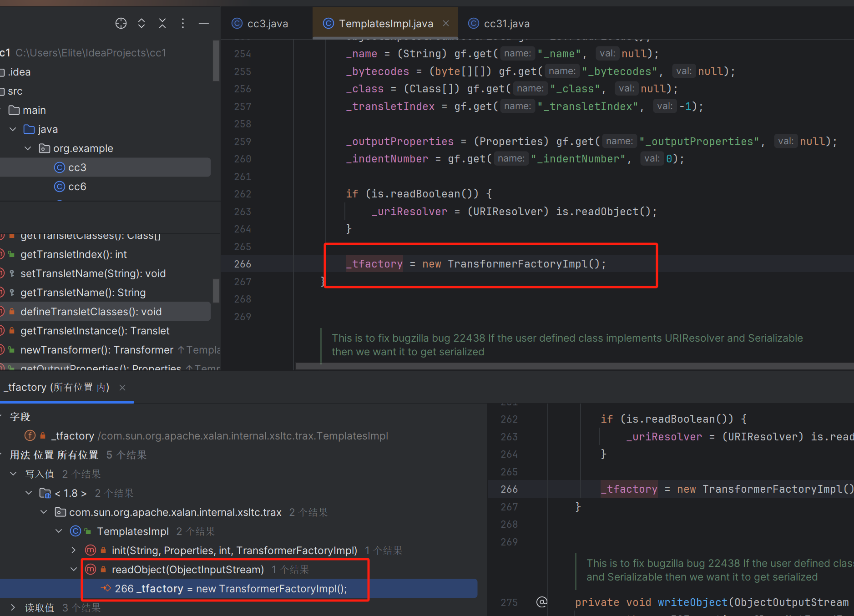
Task: Click the cc6 class icon
Action: point(60,187)
